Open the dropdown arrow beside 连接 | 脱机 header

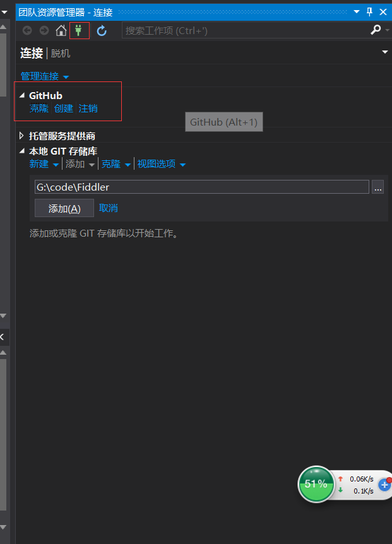click(x=384, y=52)
